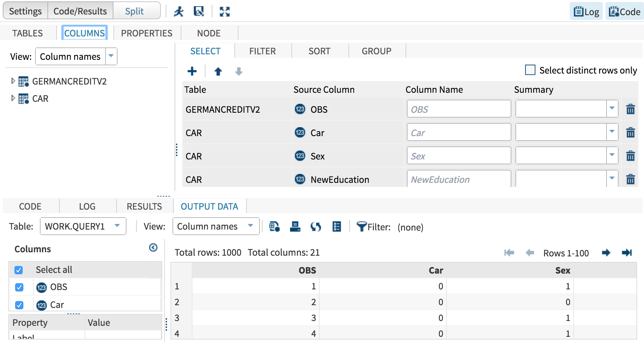Enable Select distinct rows only

click(530, 70)
